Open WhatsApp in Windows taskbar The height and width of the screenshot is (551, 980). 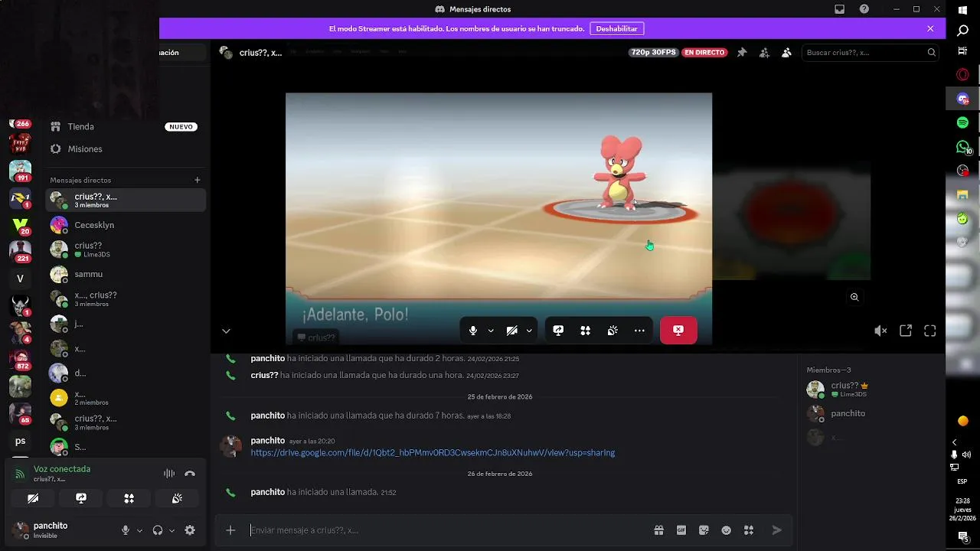pyautogui.click(x=963, y=147)
